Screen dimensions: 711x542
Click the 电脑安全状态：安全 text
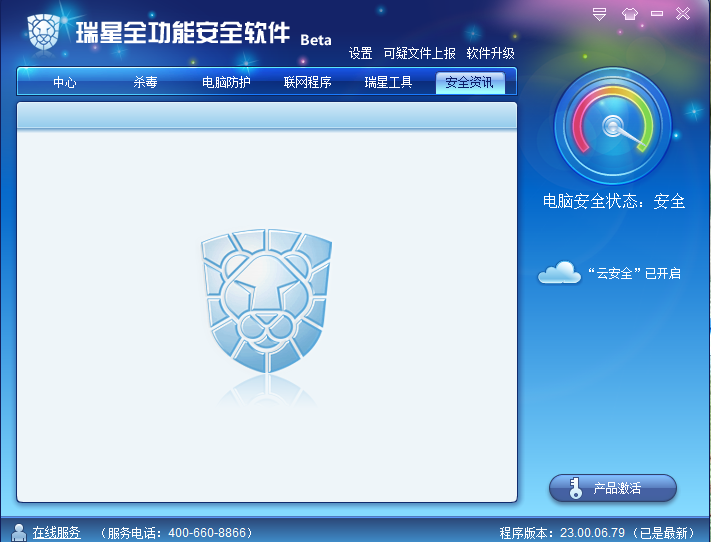614,201
